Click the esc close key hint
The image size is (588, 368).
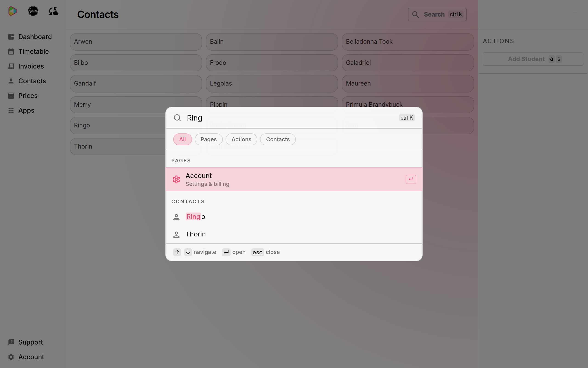[x=257, y=252]
